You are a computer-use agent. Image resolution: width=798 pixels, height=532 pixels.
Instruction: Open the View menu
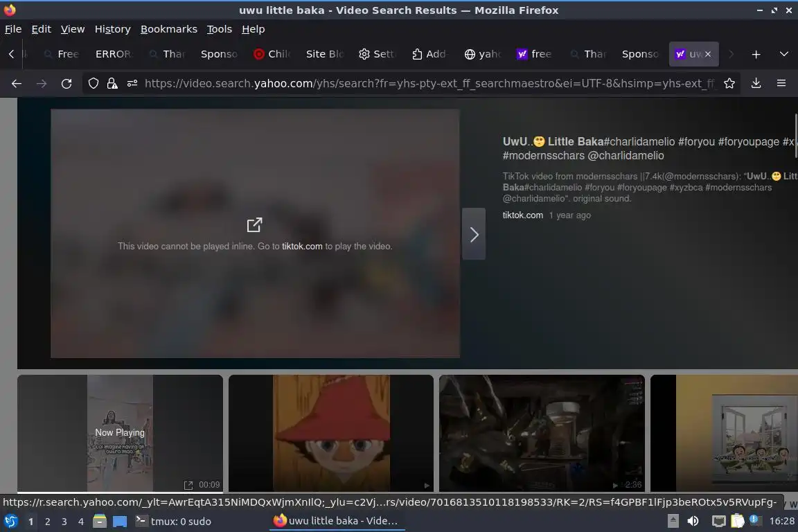[x=73, y=29]
